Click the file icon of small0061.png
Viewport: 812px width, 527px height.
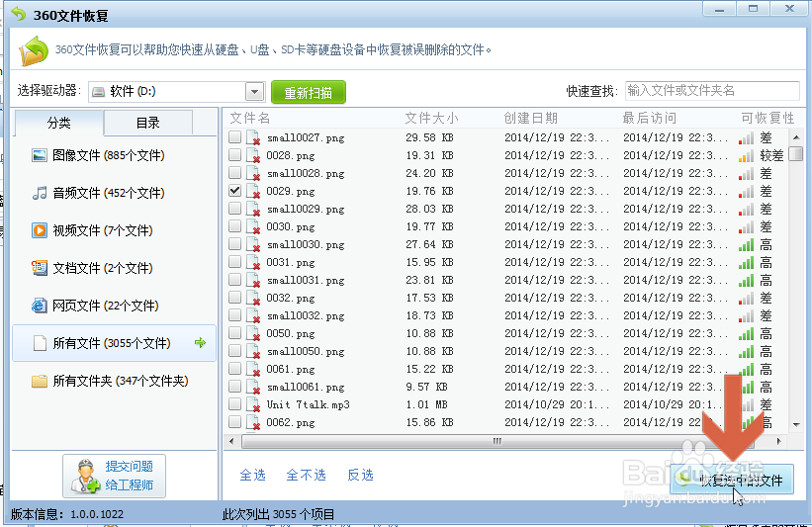point(253,388)
